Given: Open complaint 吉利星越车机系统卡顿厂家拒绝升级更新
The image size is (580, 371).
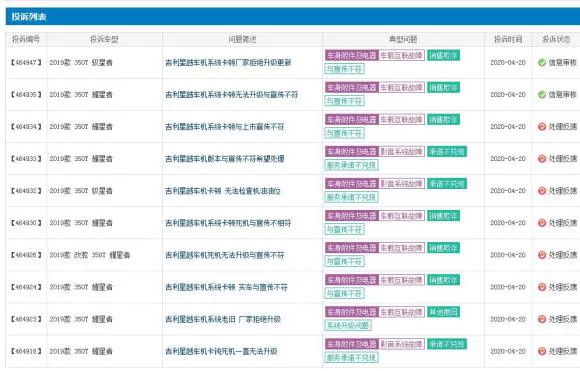Looking at the screenshot, I should point(228,63).
